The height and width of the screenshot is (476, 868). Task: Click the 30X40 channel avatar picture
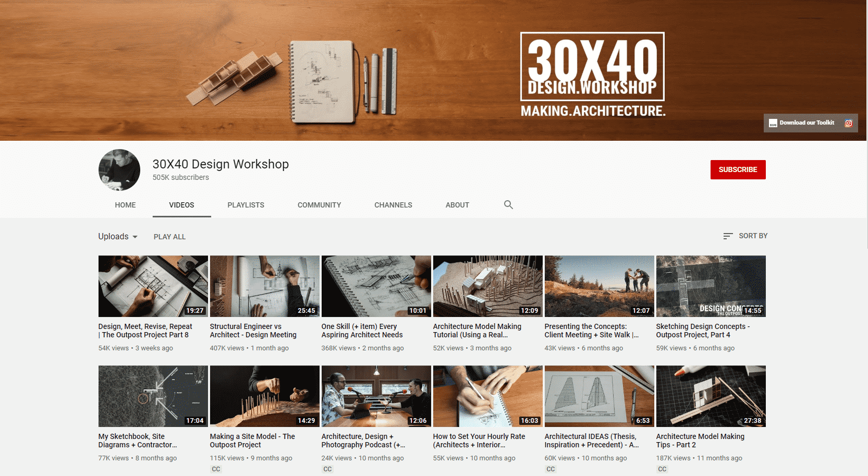click(119, 170)
